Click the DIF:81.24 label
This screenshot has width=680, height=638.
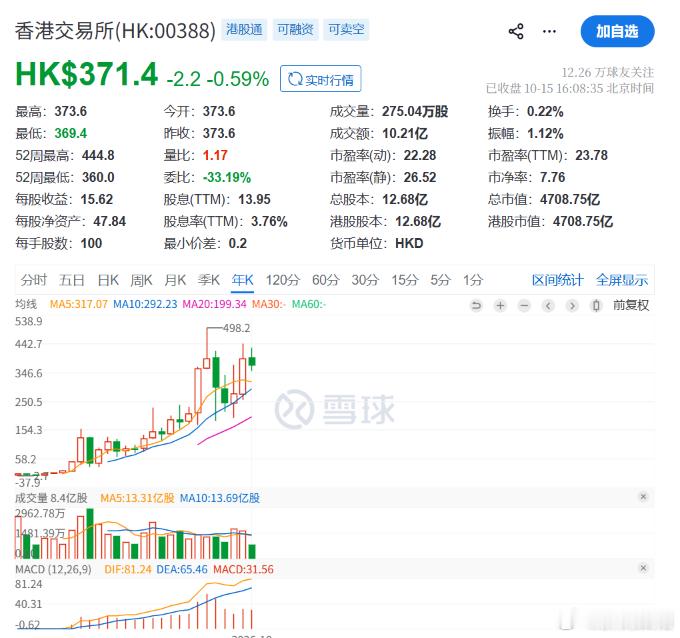click(128, 569)
